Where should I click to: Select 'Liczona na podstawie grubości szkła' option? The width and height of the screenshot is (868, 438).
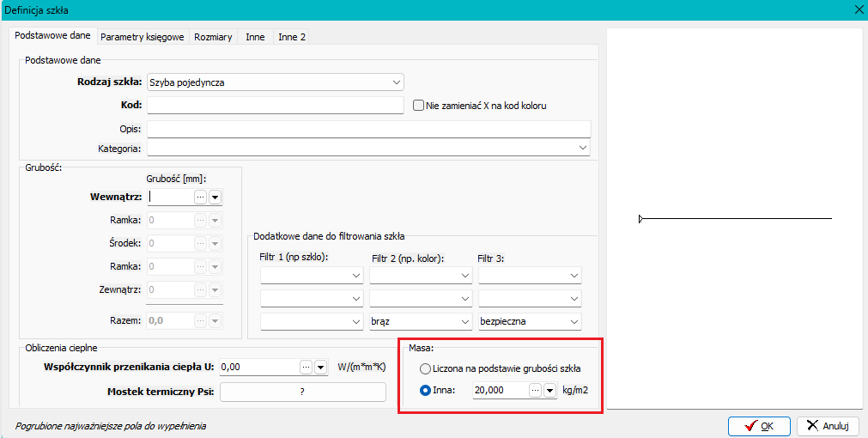click(426, 368)
